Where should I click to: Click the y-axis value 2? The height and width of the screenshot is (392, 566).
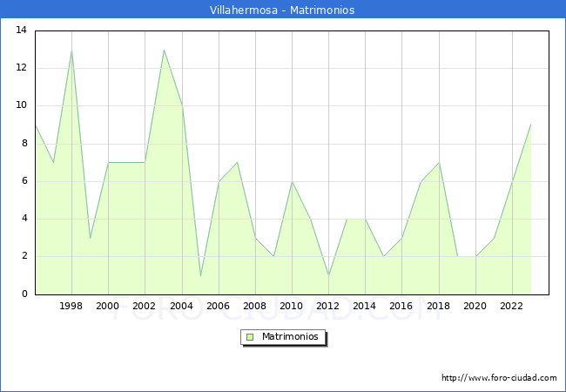click(24, 256)
